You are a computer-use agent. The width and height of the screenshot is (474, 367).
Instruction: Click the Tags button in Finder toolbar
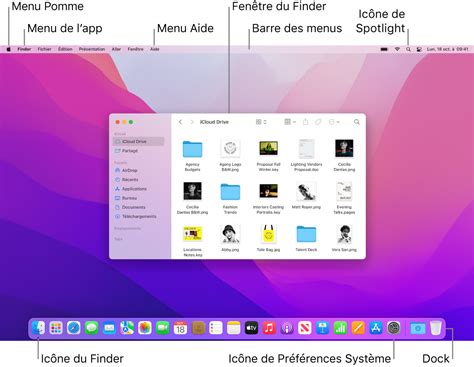[318, 122]
